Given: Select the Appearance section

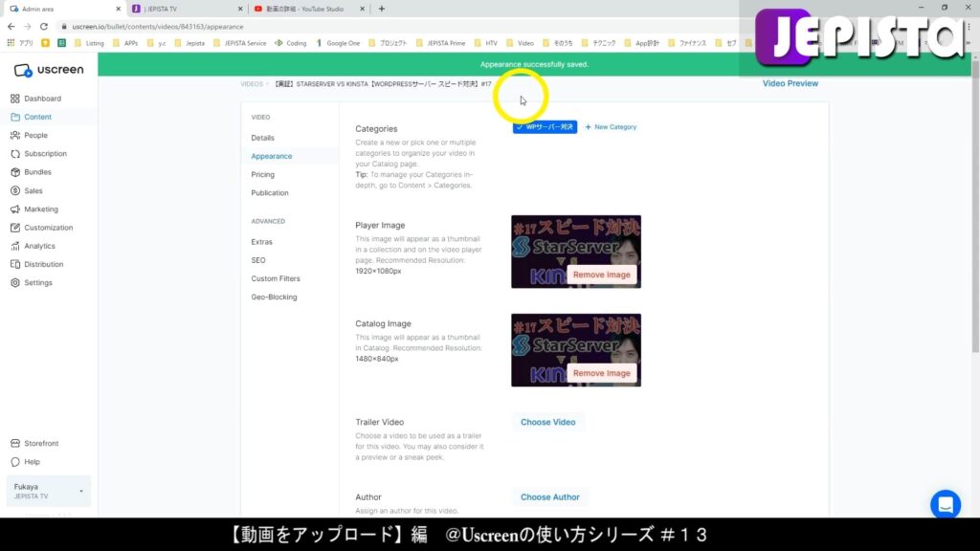Looking at the screenshot, I should click(x=271, y=156).
